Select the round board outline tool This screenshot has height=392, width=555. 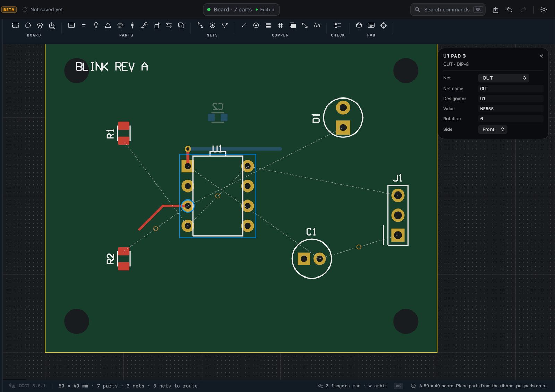click(28, 25)
